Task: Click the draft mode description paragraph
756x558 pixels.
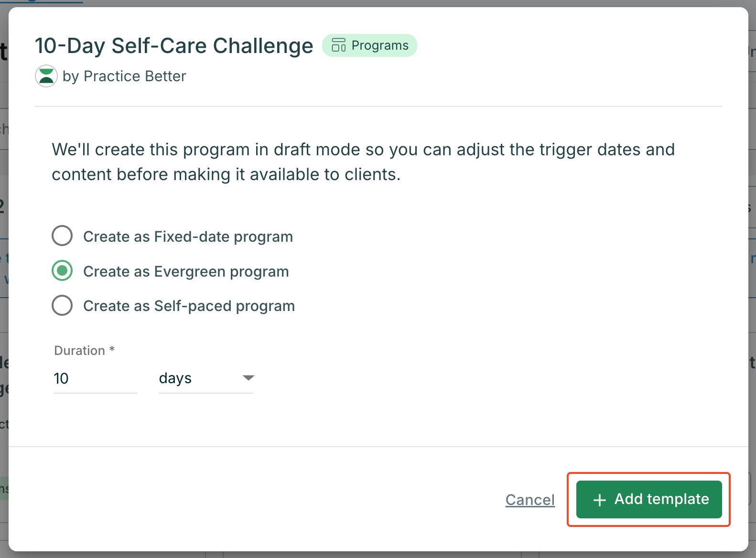Action: pyautogui.click(x=363, y=162)
